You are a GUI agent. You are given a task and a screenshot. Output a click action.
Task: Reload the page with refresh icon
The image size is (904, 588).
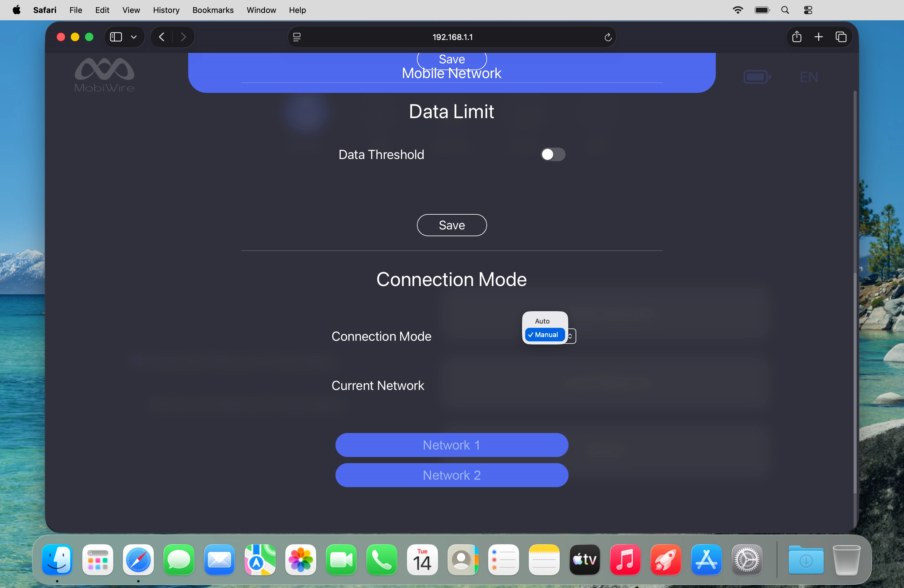pyautogui.click(x=608, y=37)
